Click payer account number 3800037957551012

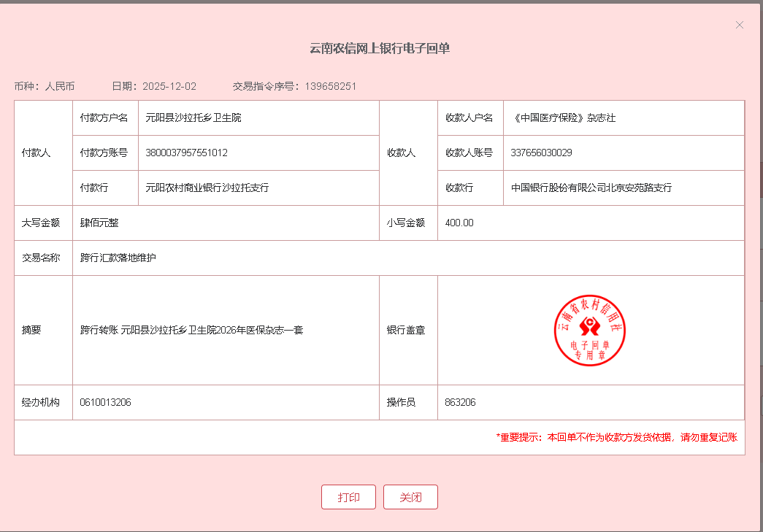click(x=187, y=153)
